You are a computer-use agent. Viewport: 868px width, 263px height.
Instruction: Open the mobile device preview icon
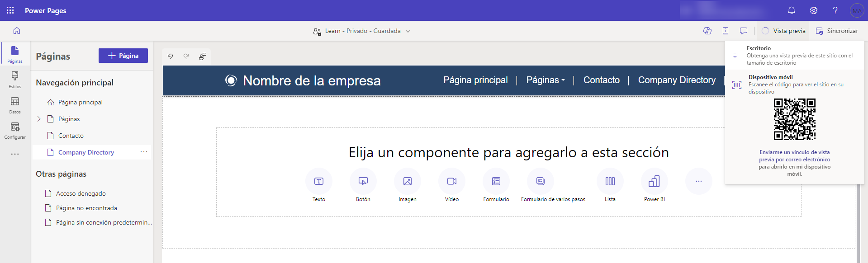[726, 31]
